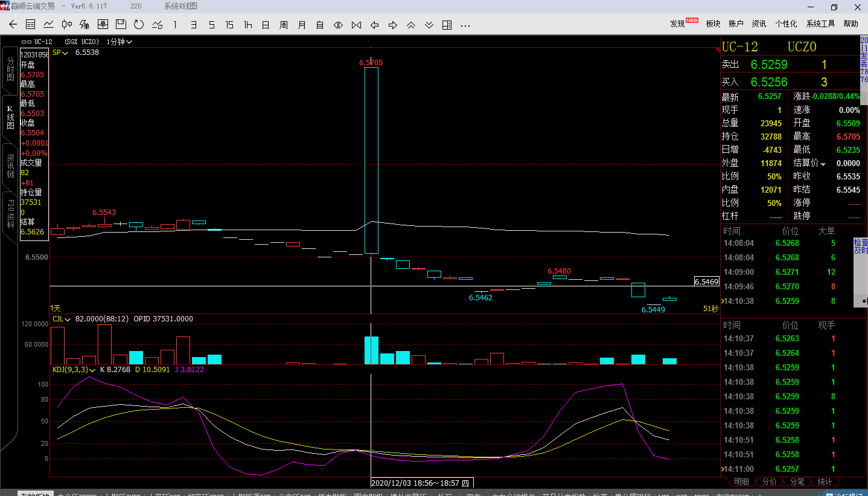Expand the SP indicator dropdown
Screen dimensions: 868x496
[61, 53]
